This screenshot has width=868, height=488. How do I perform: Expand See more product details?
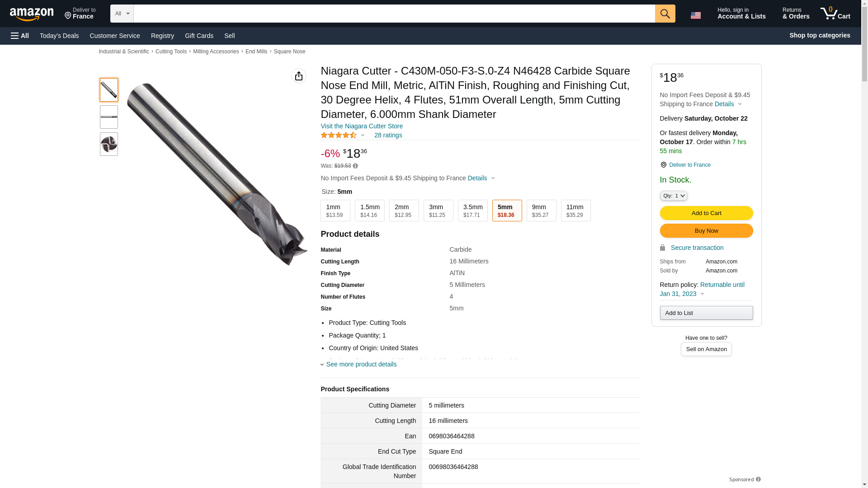[x=361, y=364]
